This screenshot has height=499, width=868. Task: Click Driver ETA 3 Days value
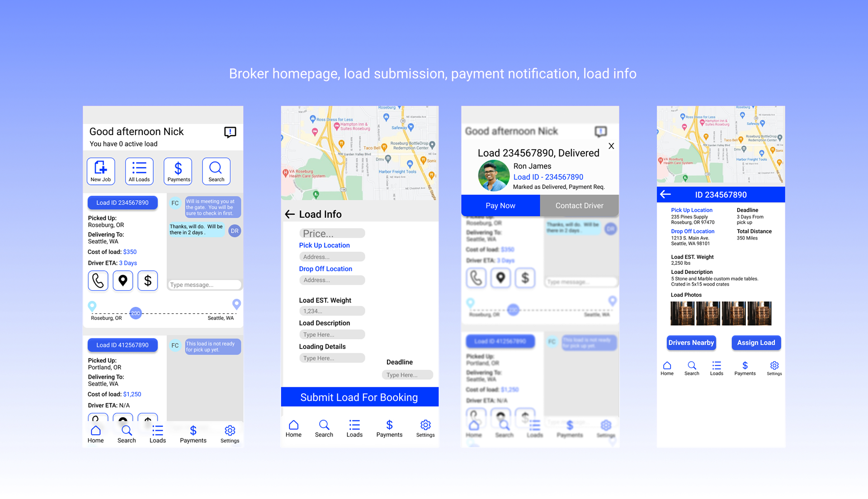tap(128, 263)
